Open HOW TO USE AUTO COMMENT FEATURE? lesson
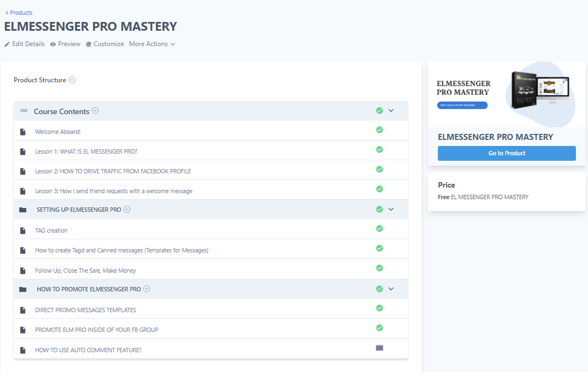Image resolution: width=588 pixels, height=372 pixels. 88,350
